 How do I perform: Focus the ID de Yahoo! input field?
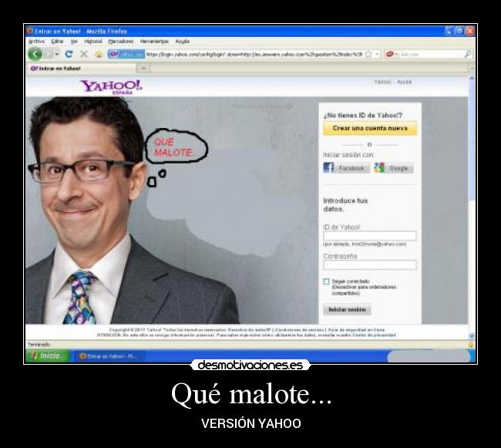pos(370,236)
